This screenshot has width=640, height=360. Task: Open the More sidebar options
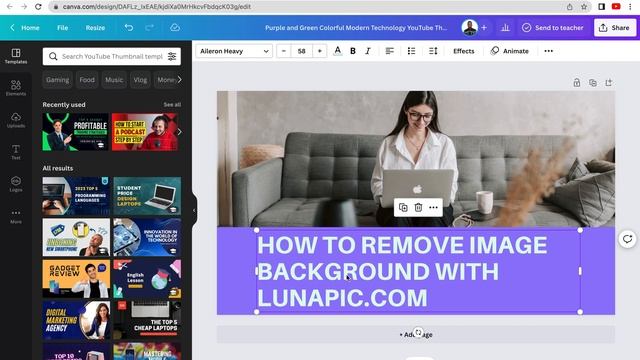pyautogui.click(x=16, y=216)
